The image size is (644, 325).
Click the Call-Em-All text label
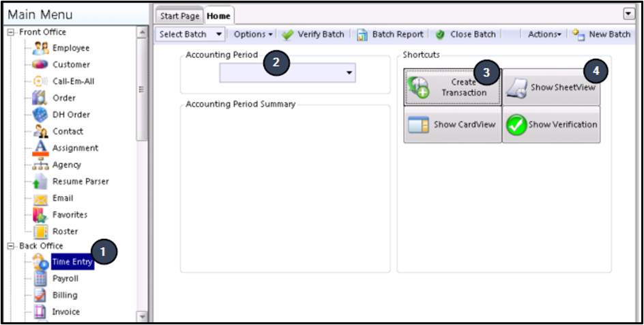pos(74,81)
